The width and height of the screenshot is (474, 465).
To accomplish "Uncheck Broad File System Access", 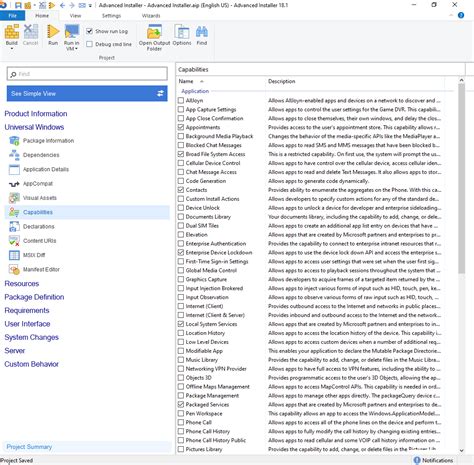I will tap(181, 154).
